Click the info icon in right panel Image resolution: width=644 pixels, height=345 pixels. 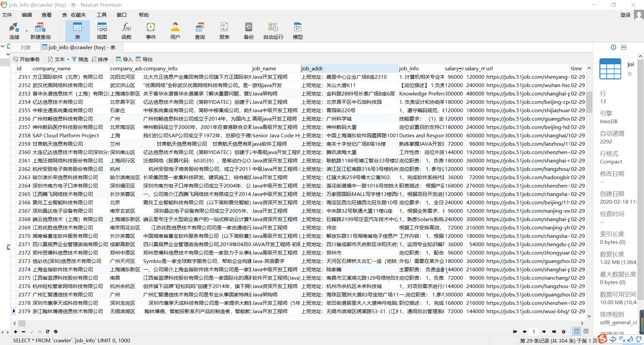click(613, 47)
